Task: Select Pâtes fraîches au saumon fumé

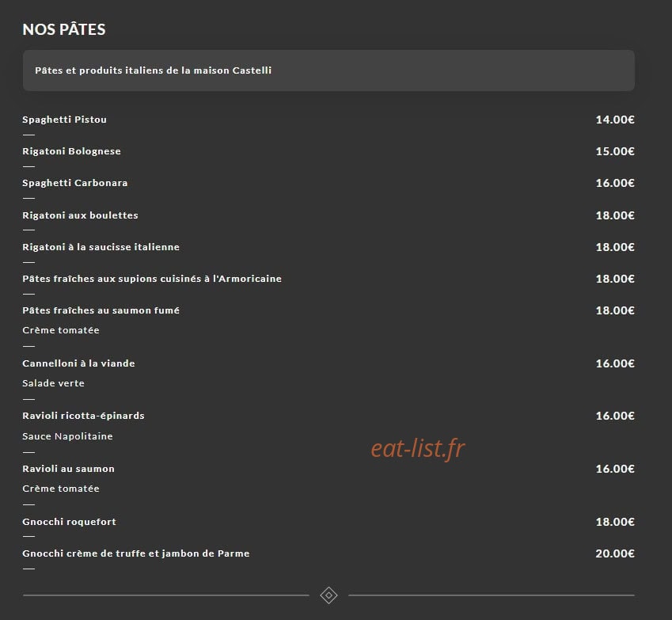Action: (101, 310)
